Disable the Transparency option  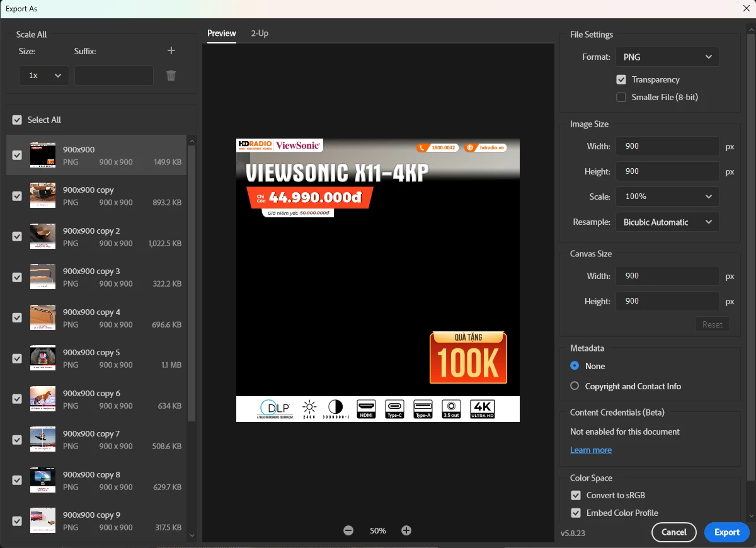(621, 79)
